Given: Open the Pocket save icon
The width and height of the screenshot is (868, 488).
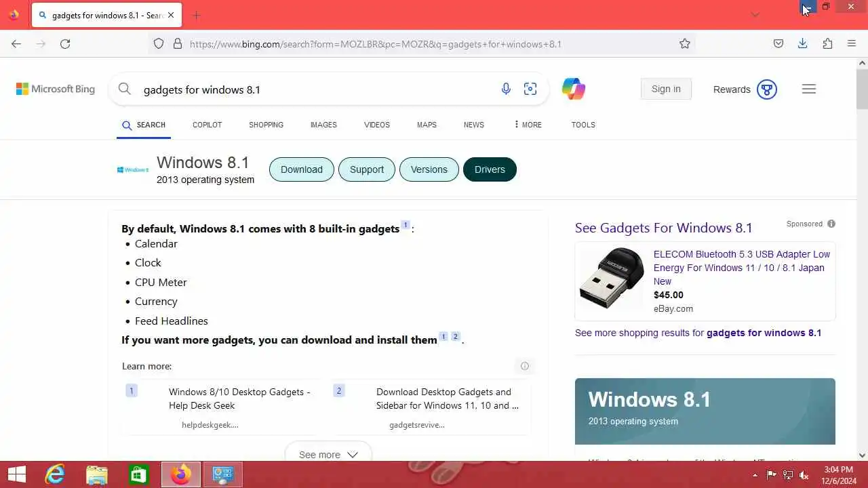Looking at the screenshot, I should tap(778, 43).
